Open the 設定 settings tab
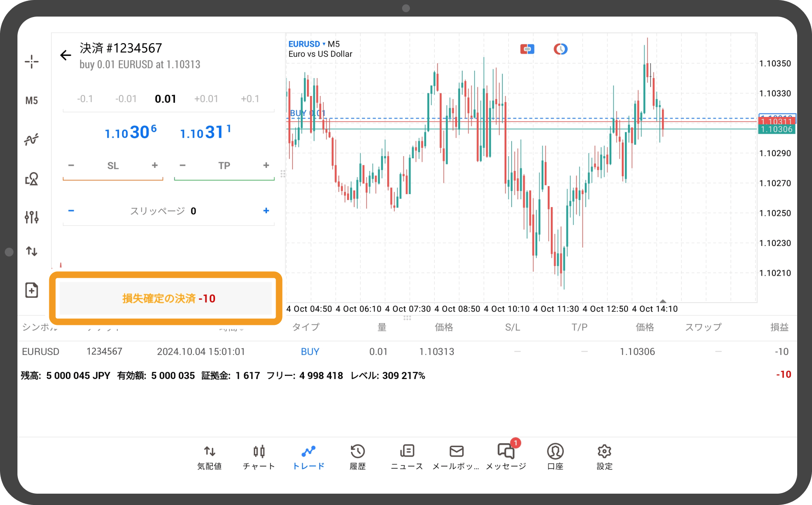The height and width of the screenshot is (505, 812). point(604,457)
